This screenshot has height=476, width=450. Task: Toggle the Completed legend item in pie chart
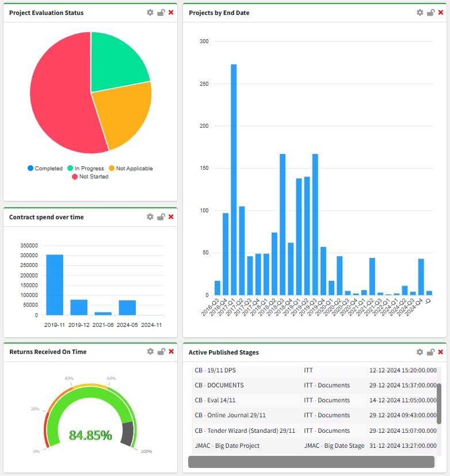tap(45, 169)
